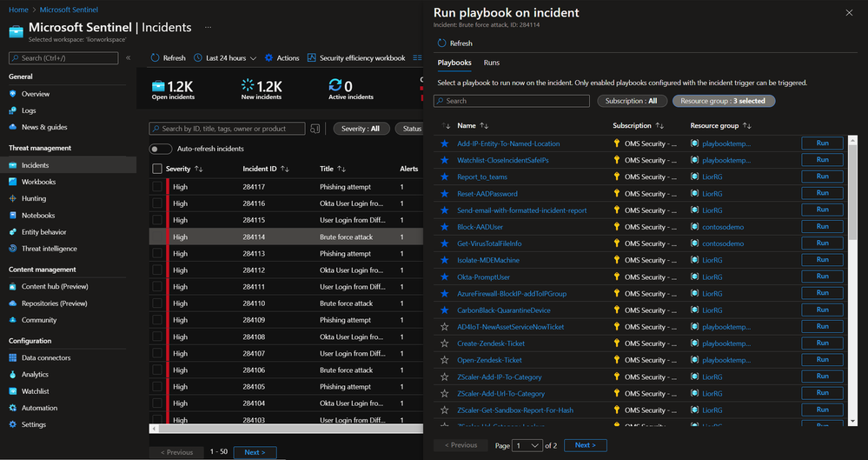868x460 pixels.
Task: Switch to the Runs tab
Action: click(x=492, y=63)
